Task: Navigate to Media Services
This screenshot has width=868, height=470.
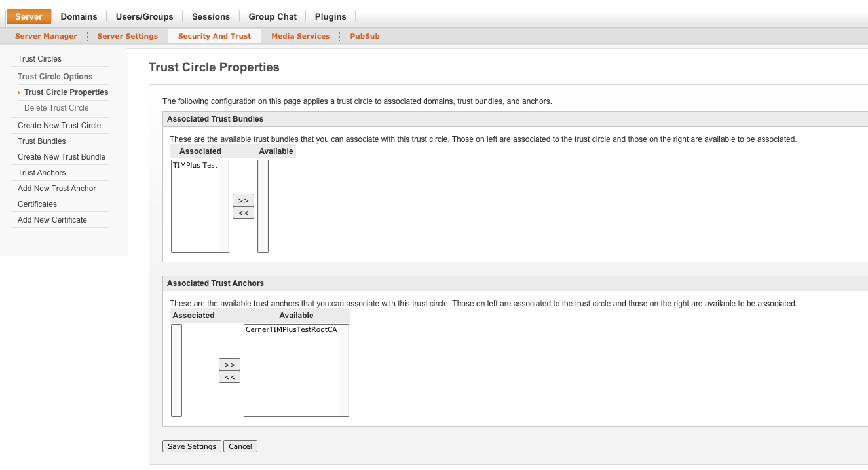Action: (300, 36)
